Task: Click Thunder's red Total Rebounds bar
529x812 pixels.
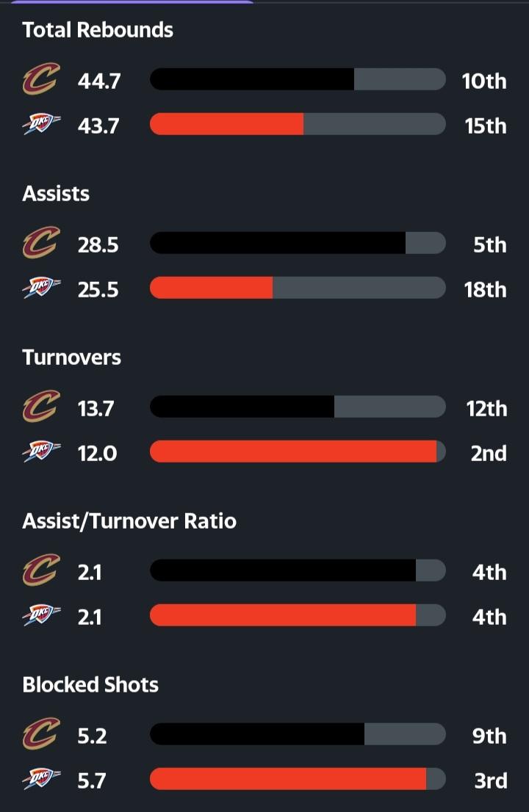Action: [x=226, y=125]
